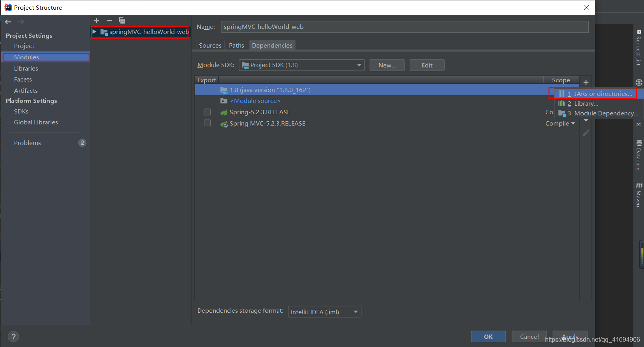Image resolution: width=644 pixels, height=347 pixels.
Task: Open SDKs under Platform Settings
Action: tap(21, 112)
